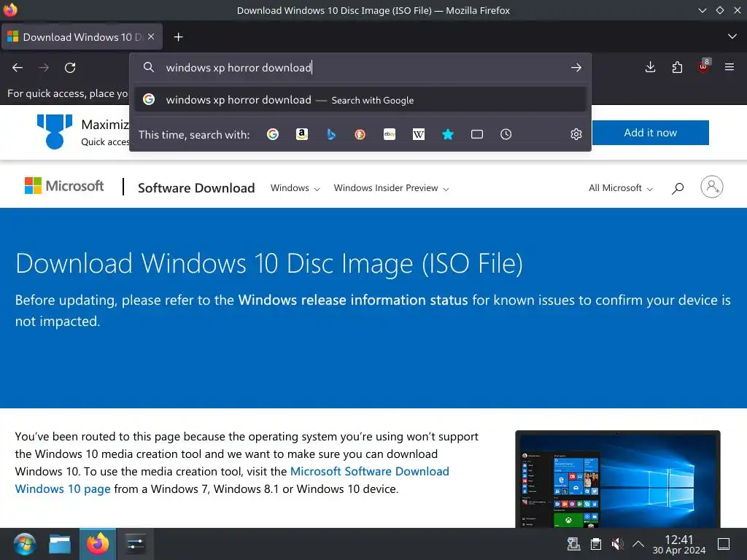This screenshot has height=560, width=747.
Task: Open the Firefox downloads panel
Action: 650,67
